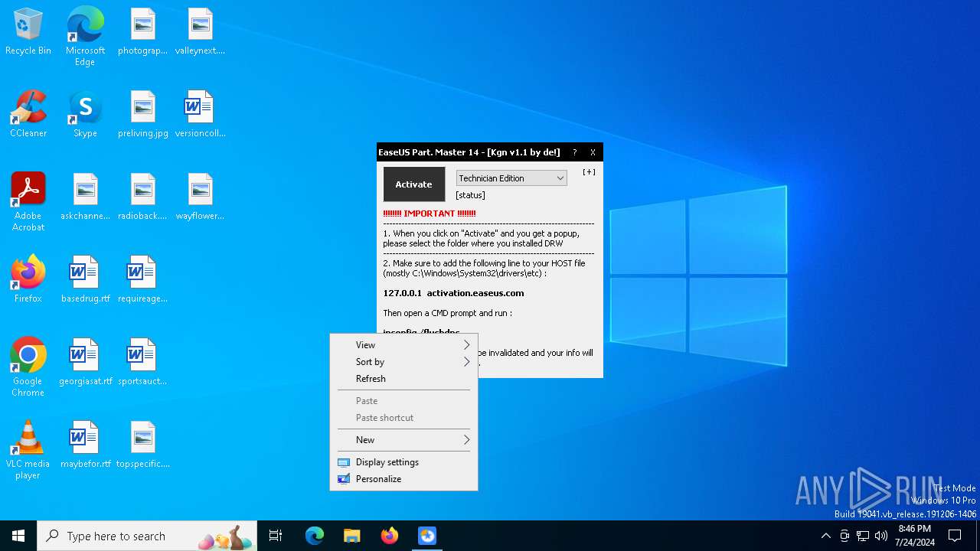
Task: Select maybefor.rtf document
Action: (85, 445)
